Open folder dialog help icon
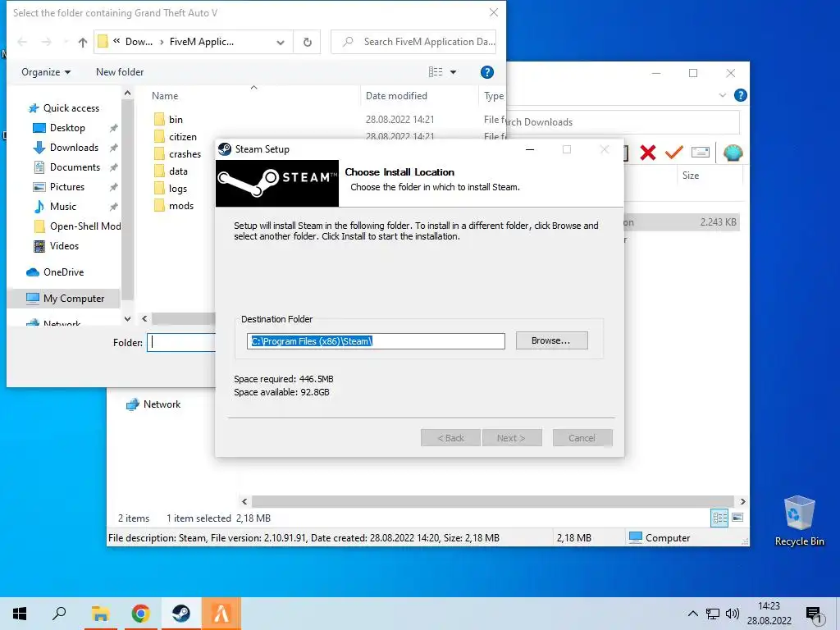This screenshot has width=840, height=630. (487, 72)
